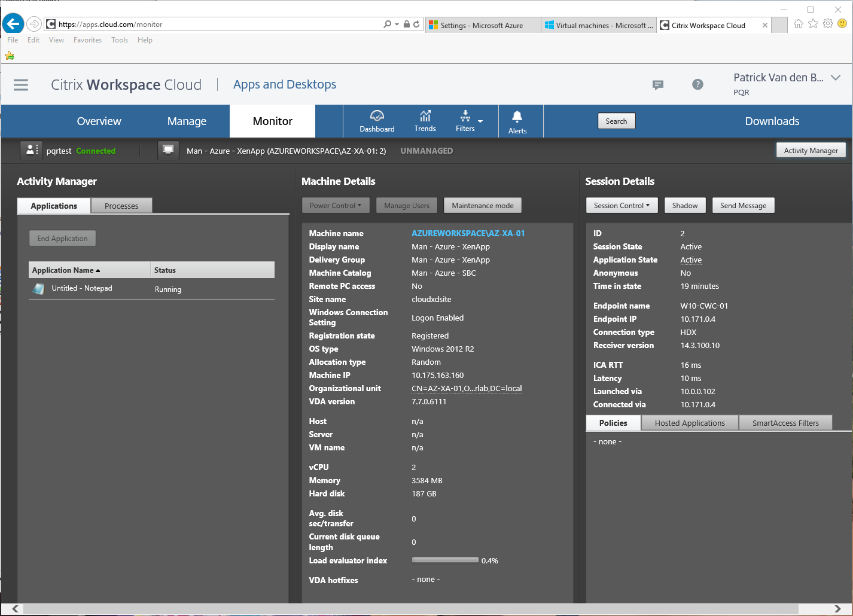The image size is (853, 616).
Task: Open the Trends view
Action: 425,121
